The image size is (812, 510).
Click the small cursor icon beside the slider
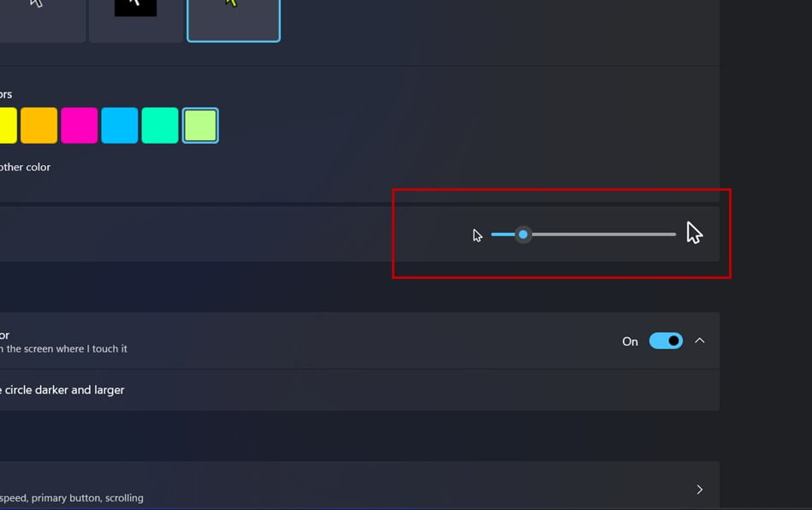pos(477,235)
